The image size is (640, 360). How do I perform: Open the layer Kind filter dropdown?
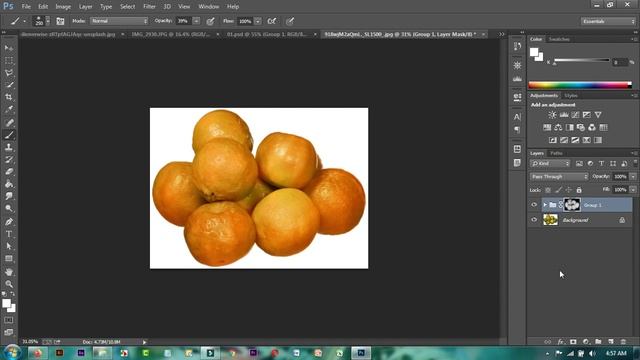[x=550, y=164]
